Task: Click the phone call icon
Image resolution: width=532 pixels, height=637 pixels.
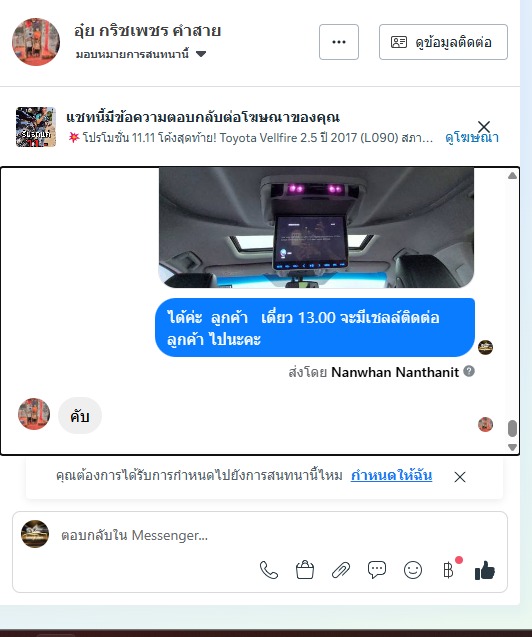Action: 268,570
